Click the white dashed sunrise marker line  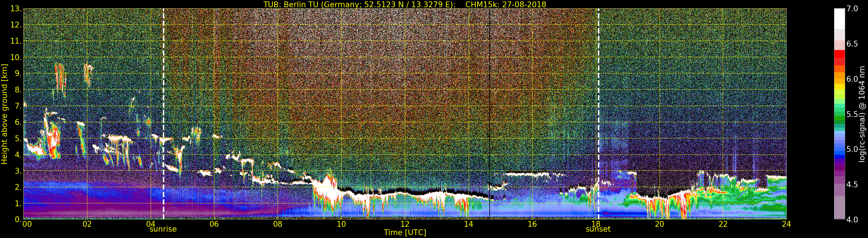coord(163,114)
